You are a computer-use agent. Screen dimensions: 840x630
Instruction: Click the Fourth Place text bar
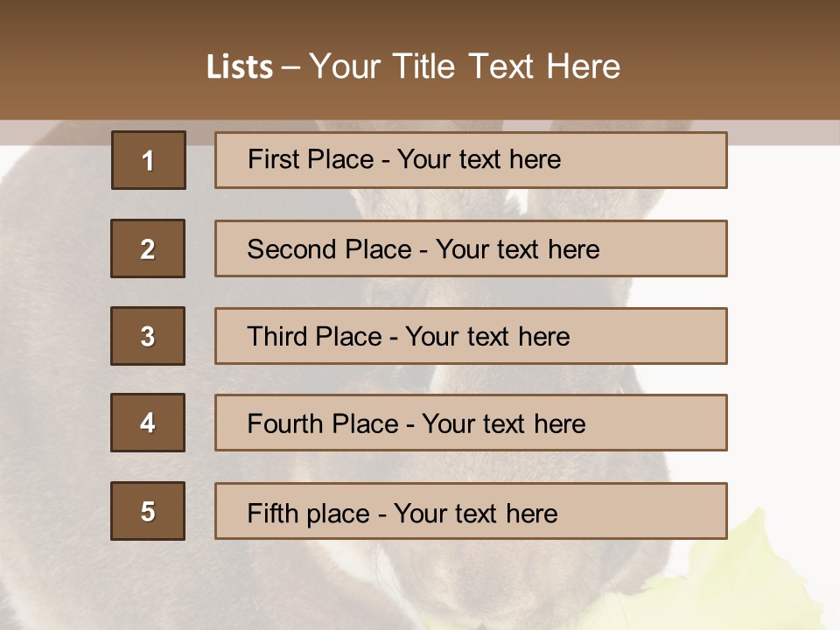(471, 423)
